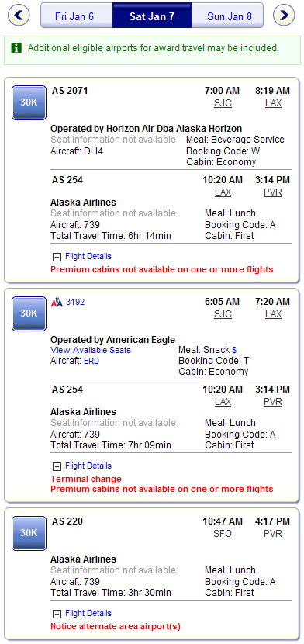304x644 pixels.
Task: Go to previous day with left arrow
Action: [19, 16]
